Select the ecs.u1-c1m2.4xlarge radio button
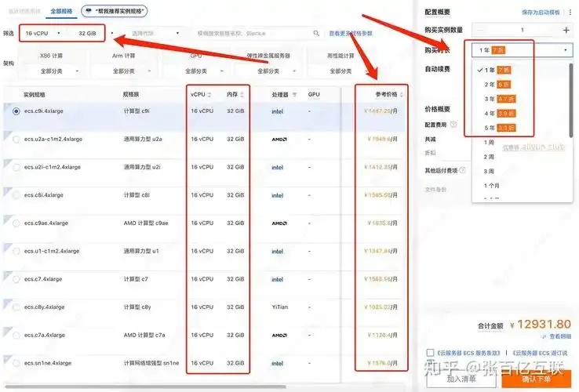579x392 pixels. 16,252
